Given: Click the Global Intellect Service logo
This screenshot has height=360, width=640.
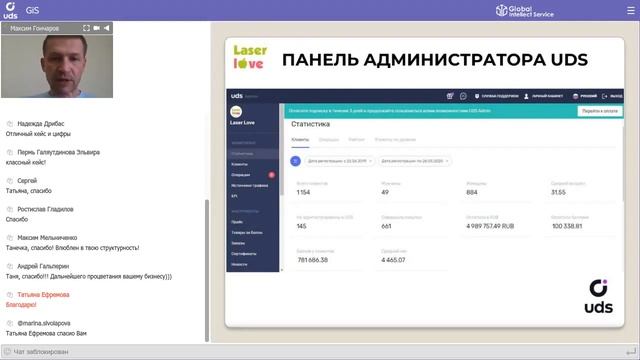Looking at the screenshot, I should click(524, 11).
